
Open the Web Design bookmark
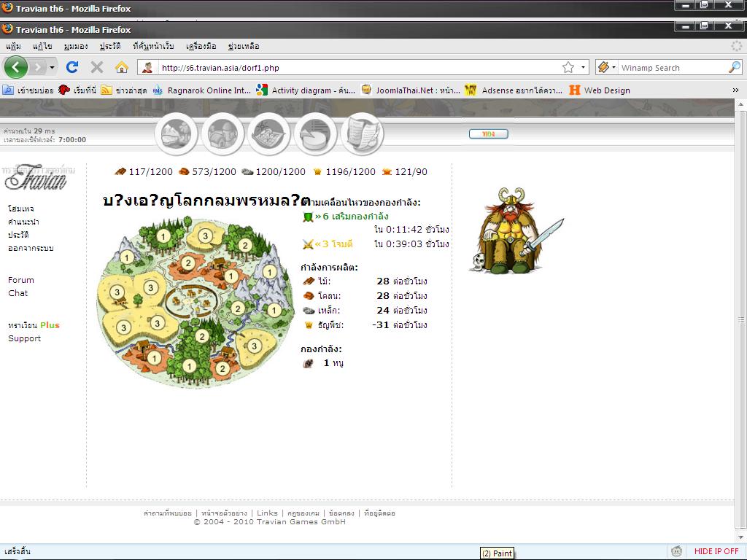click(x=600, y=90)
